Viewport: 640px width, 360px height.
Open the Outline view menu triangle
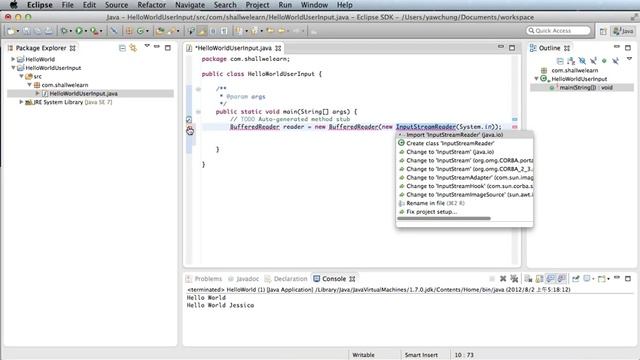[629, 59]
